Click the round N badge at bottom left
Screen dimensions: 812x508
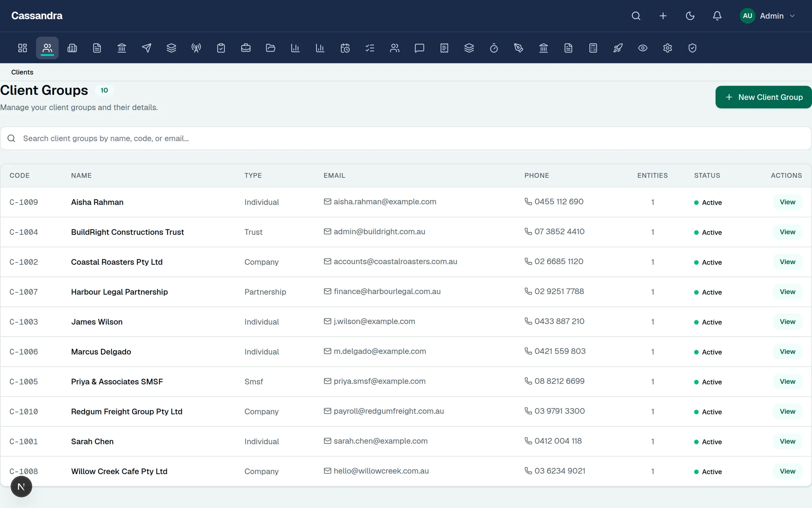click(21, 487)
